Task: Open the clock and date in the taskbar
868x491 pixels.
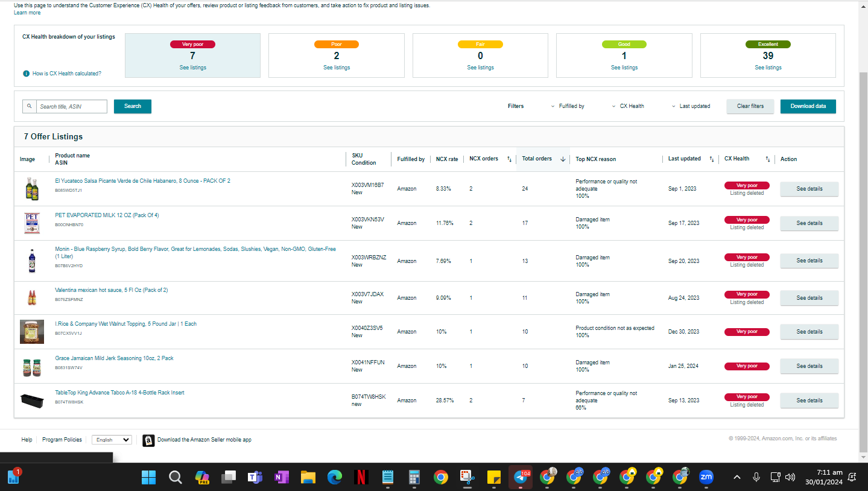Action: pos(825,477)
